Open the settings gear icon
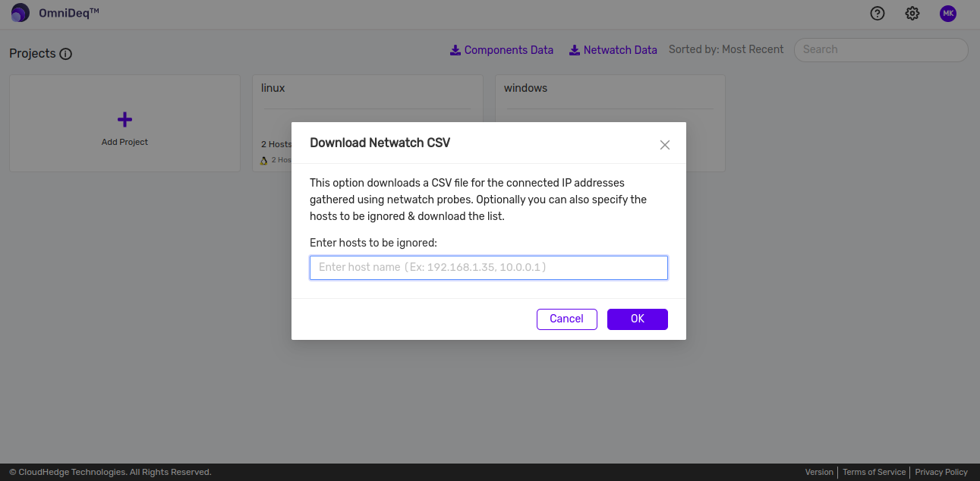980x481 pixels. click(912, 13)
